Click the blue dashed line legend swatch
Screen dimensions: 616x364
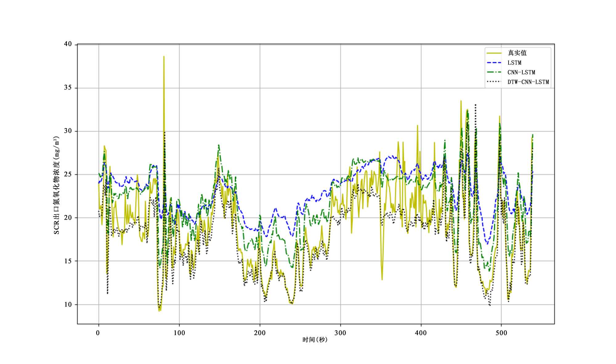pyautogui.click(x=494, y=63)
